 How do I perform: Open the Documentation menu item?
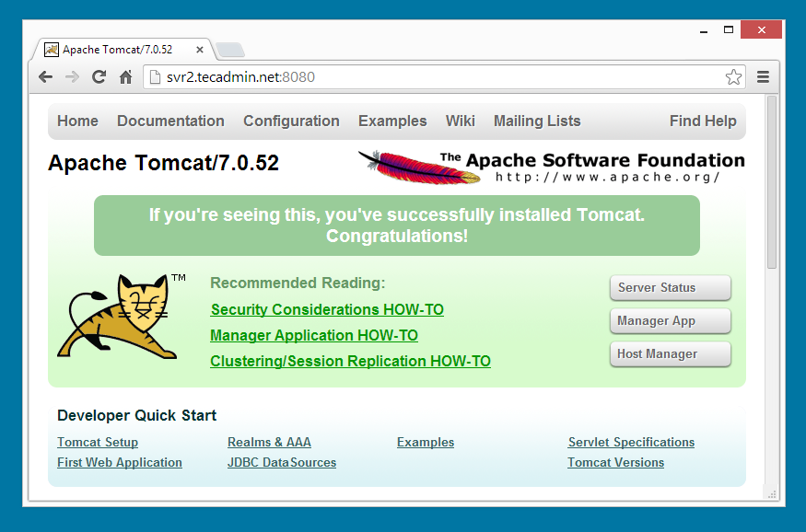pos(170,121)
